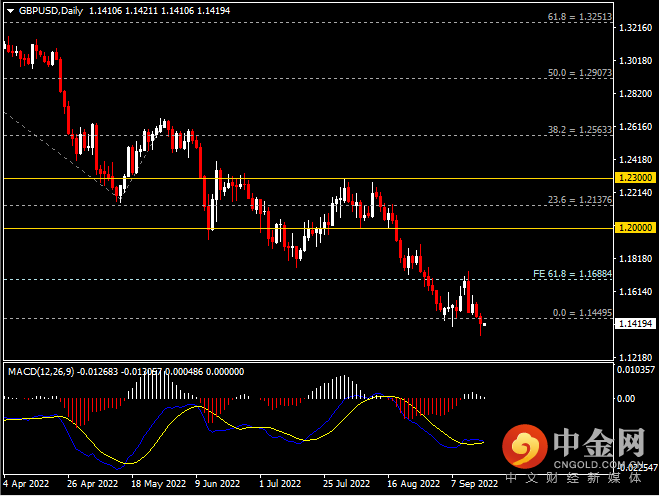This screenshot has width=659, height=496.
Task: Open the chart menu triangle beside GBPUSD
Action: [11, 11]
